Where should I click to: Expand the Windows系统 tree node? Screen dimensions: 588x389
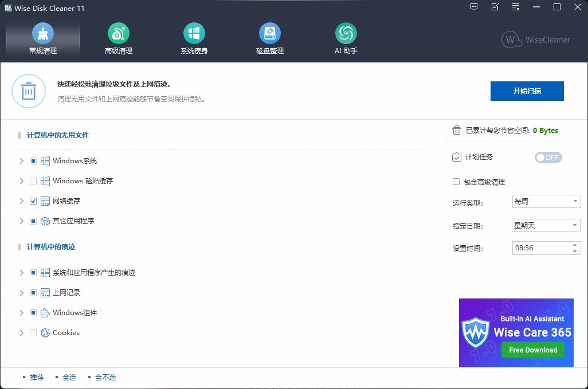point(22,161)
